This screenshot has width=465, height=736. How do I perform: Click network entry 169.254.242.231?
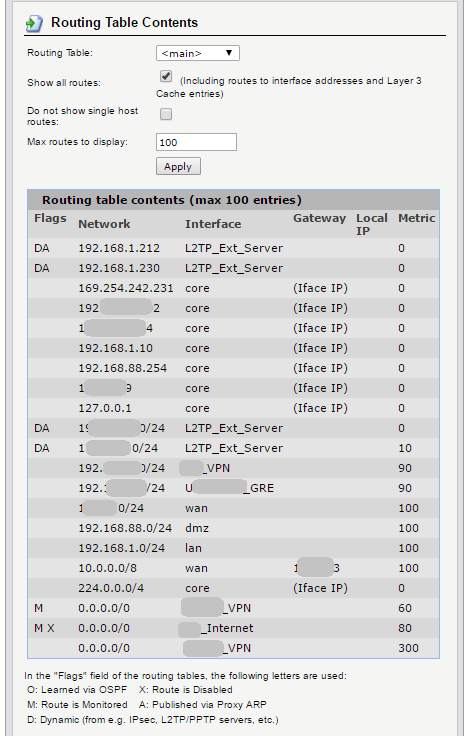pos(126,288)
